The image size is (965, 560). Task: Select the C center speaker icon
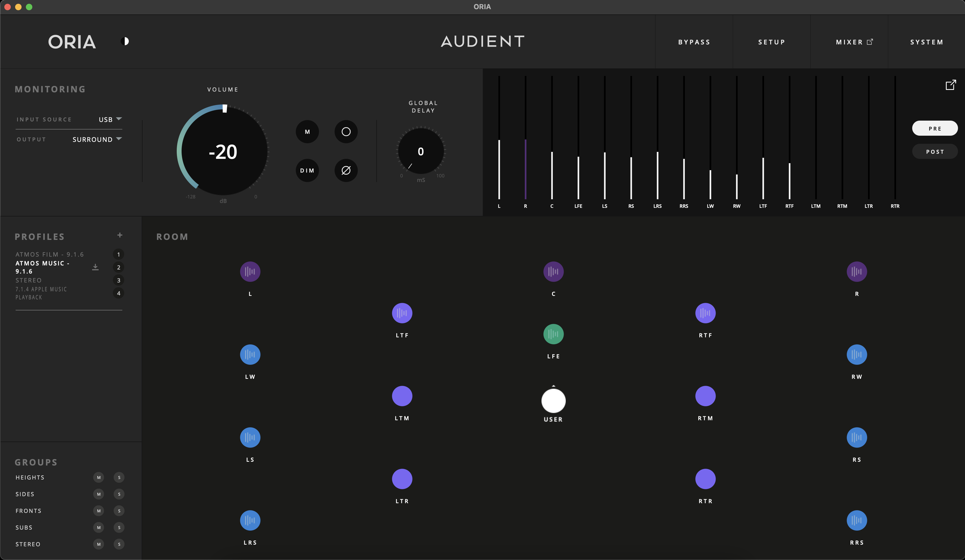553,271
